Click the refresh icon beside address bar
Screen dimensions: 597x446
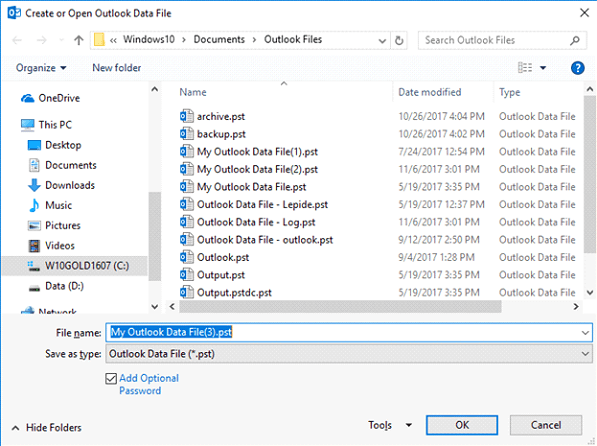[x=399, y=40]
